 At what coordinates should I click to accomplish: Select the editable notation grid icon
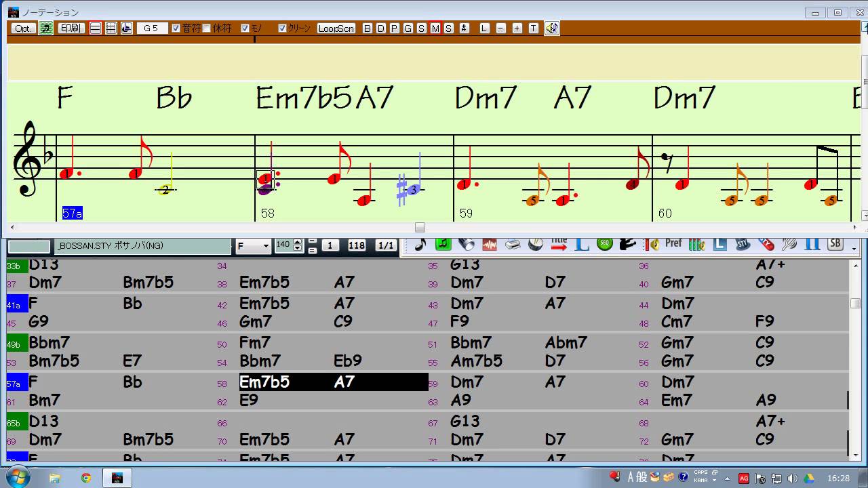(x=111, y=28)
